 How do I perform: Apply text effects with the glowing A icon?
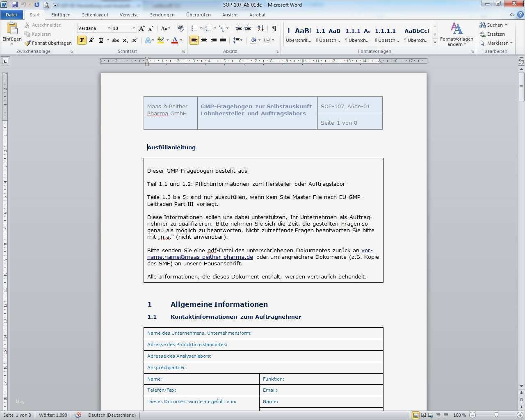coord(148,40)
